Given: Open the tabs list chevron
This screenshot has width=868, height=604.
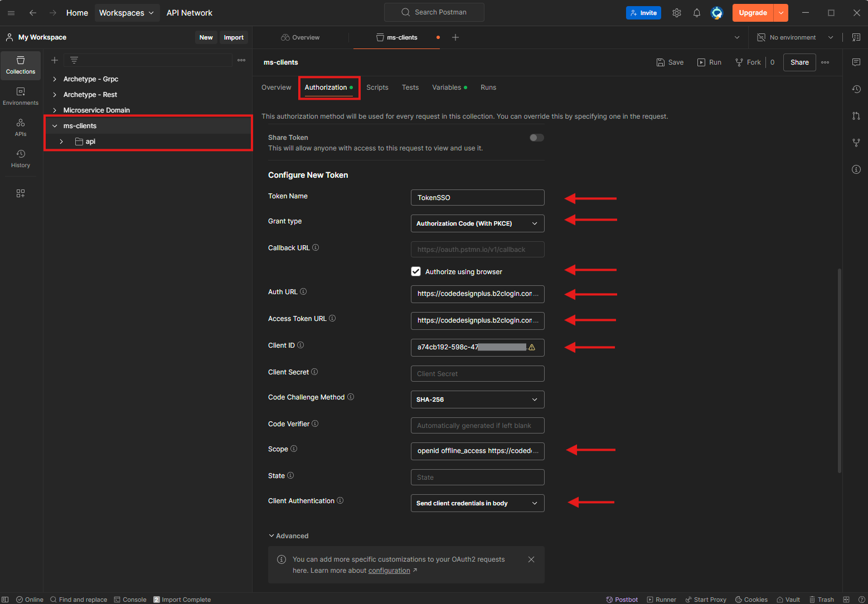Looking at the screenshot, I should pos(737,37).
